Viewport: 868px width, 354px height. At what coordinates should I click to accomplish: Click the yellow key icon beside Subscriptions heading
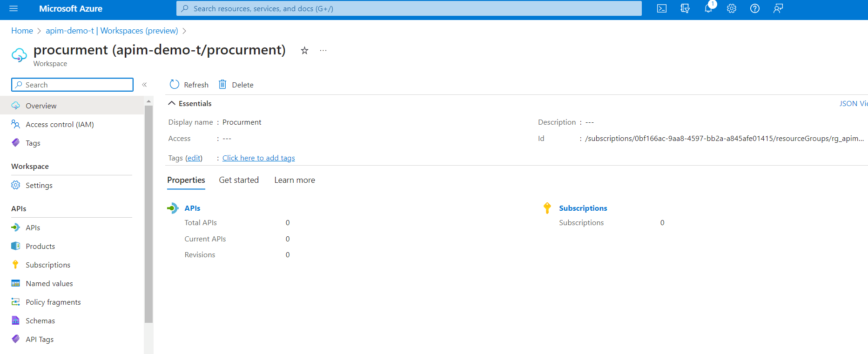[547, 208]
